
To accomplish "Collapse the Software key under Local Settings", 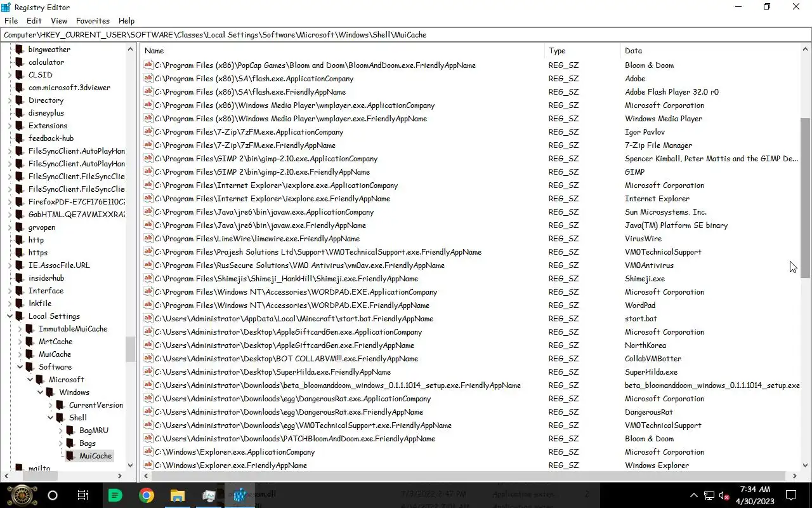I will (x=20, y=366).
